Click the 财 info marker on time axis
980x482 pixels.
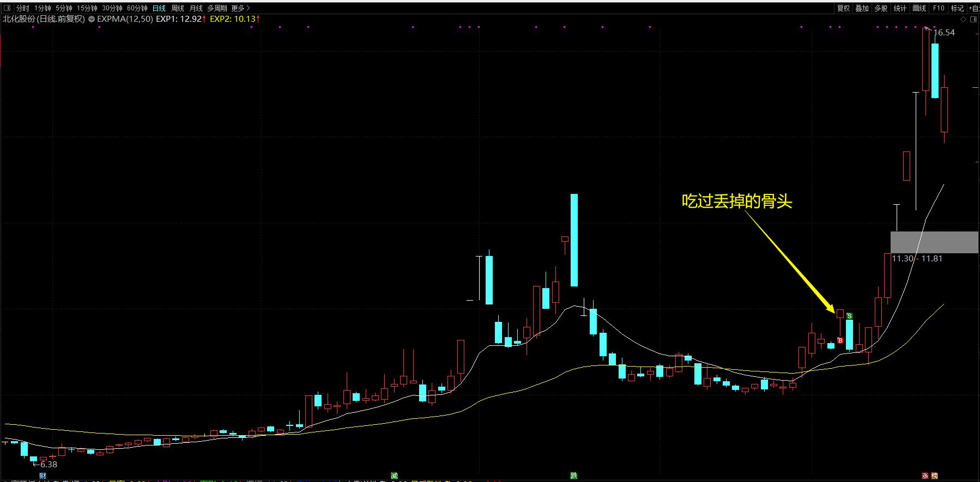tap(43, 475)
